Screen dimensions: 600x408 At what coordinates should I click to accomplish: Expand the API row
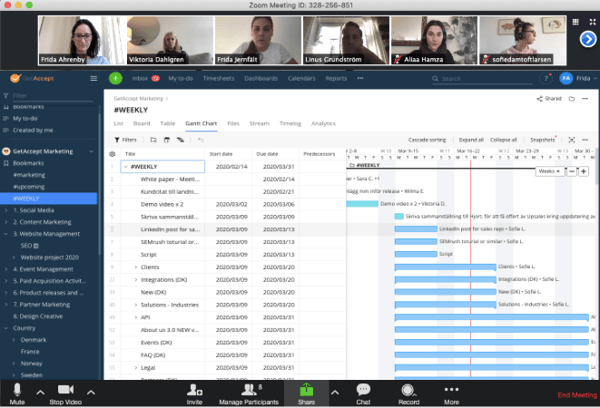135,317
